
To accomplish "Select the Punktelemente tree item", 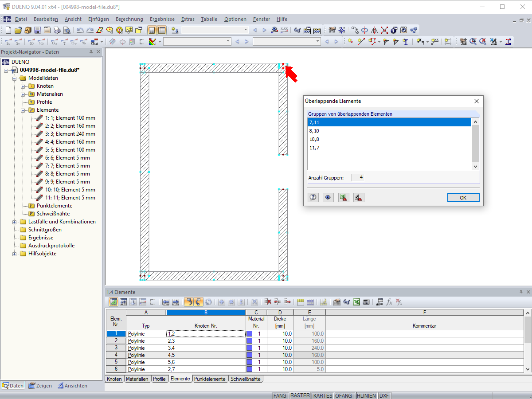I will 55,206.
